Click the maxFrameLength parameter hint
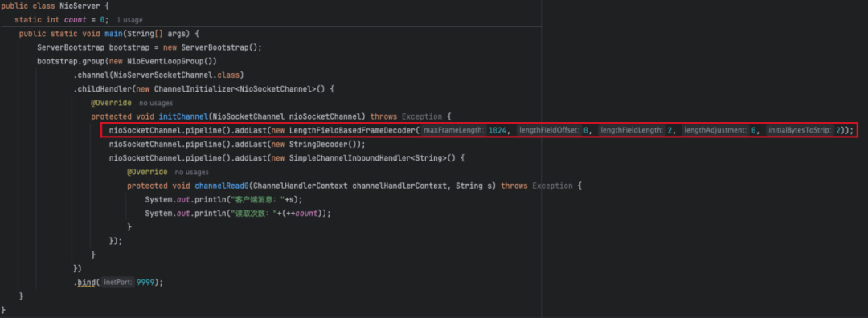868x318 pixels. tap(454, 131)
